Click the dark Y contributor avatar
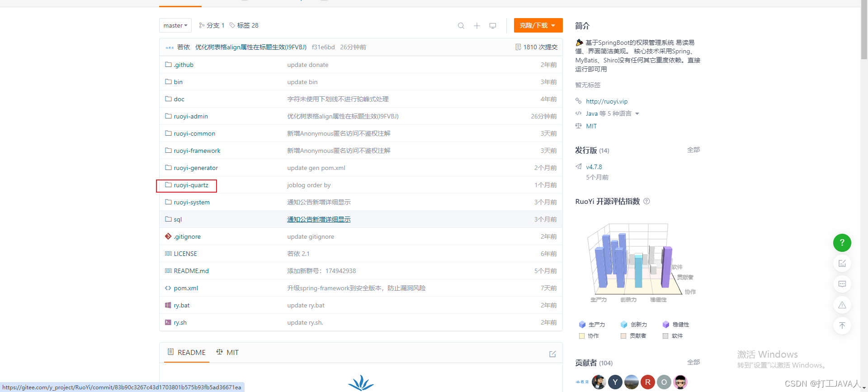The width and height of the screenshot is (868, 392). (x=615, y=382)
